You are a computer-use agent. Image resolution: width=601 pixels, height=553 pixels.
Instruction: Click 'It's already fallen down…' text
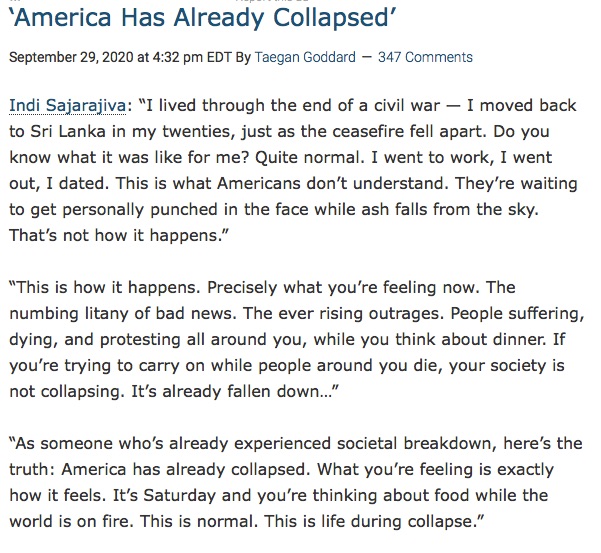(235, 392)
